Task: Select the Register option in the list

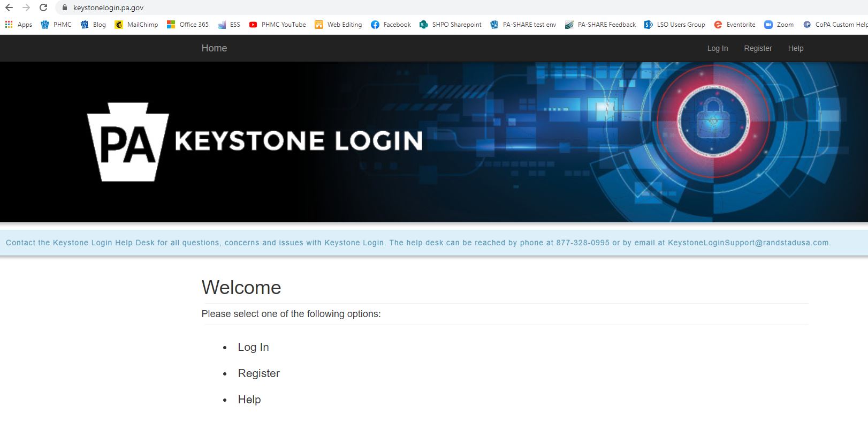Action: tap(258, 373)
